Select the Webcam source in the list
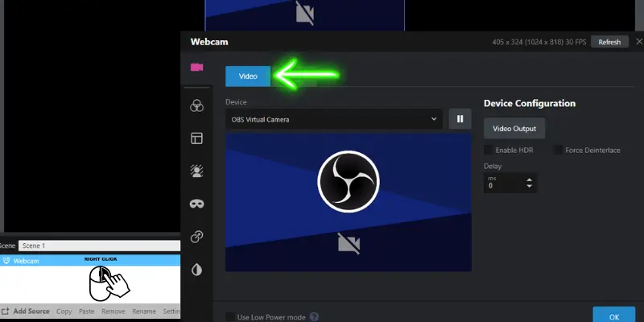644x322 pixels. pyautogui.click(x=90, y=260)
